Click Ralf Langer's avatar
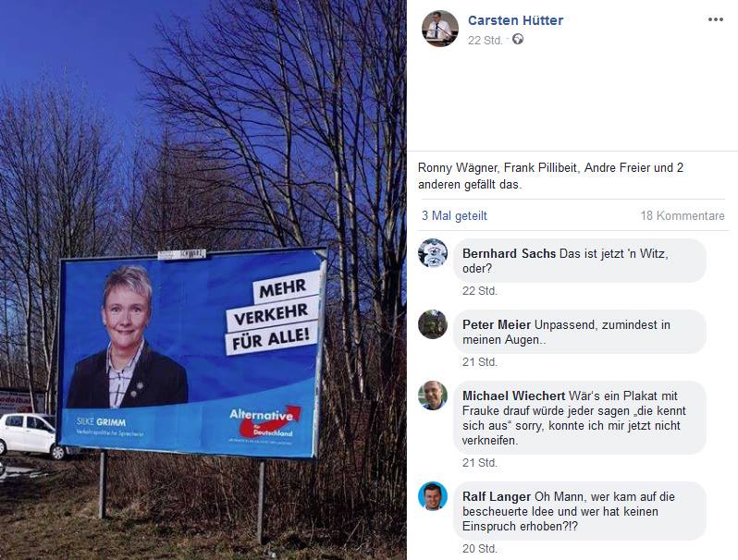The height and width of the screenshot is (560, 738). [433, 496]
